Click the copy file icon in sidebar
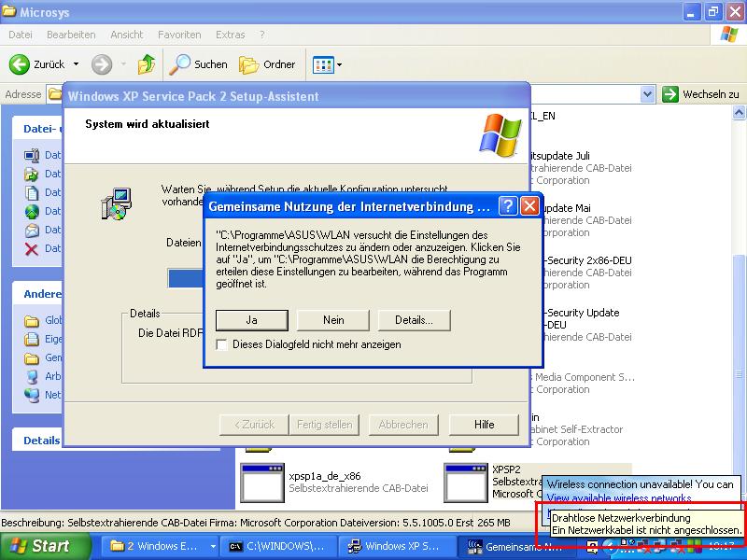The height and width of the screenshot is (560, 747). (x=32, y=192)
